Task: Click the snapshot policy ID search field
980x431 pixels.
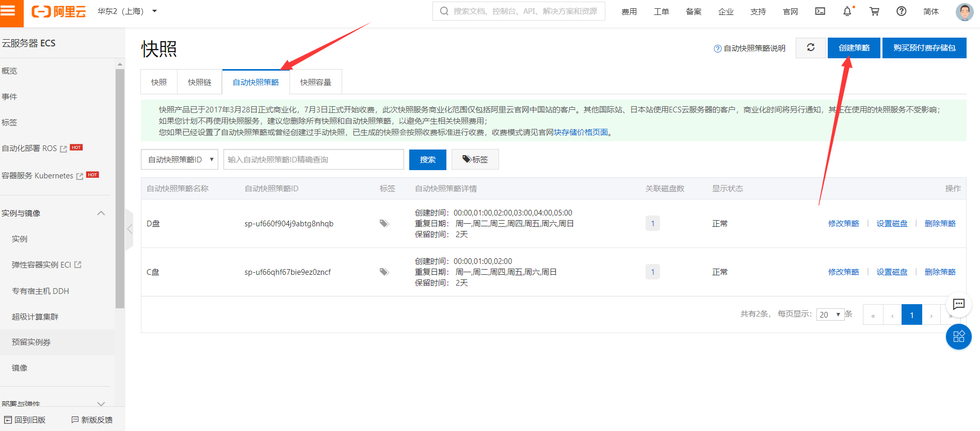Action: [313, 160]
